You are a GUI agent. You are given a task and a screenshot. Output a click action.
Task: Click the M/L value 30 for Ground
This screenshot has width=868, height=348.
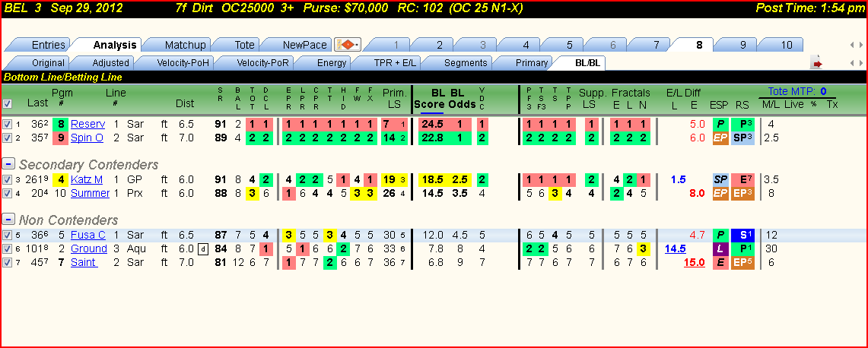(771, 248)
